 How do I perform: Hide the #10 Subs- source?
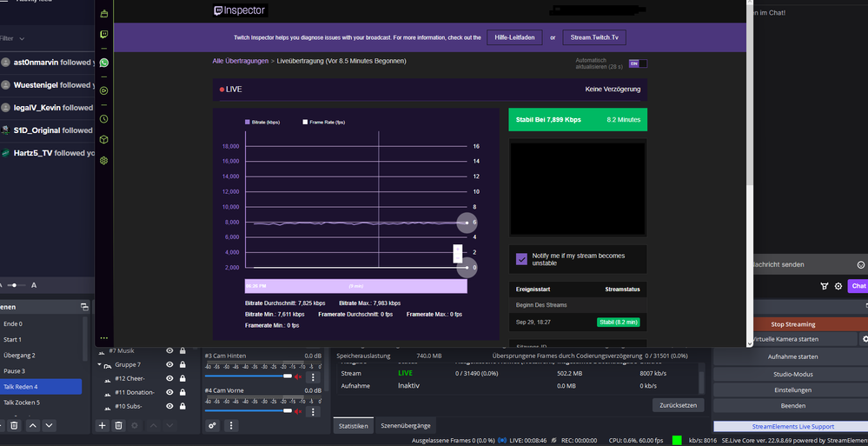pyautogui.click(x=169, y=406)
